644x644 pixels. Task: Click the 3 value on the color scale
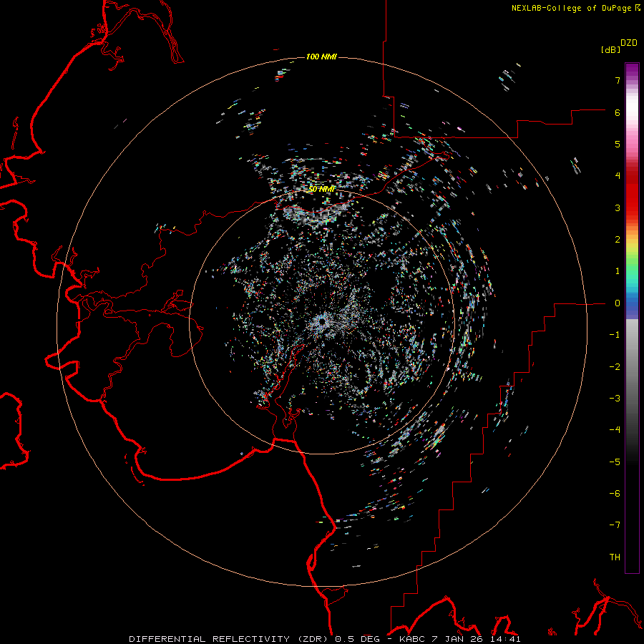(618, 208)
